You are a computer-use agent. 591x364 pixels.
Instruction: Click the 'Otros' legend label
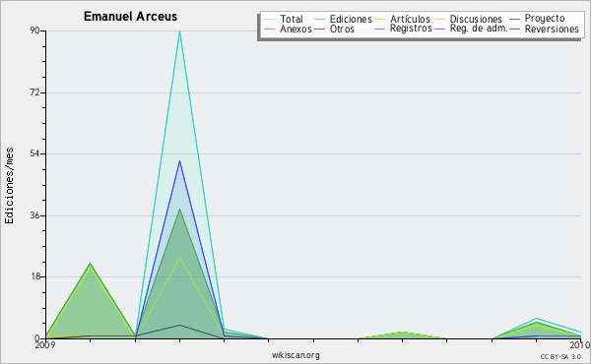tap(342, 29)
